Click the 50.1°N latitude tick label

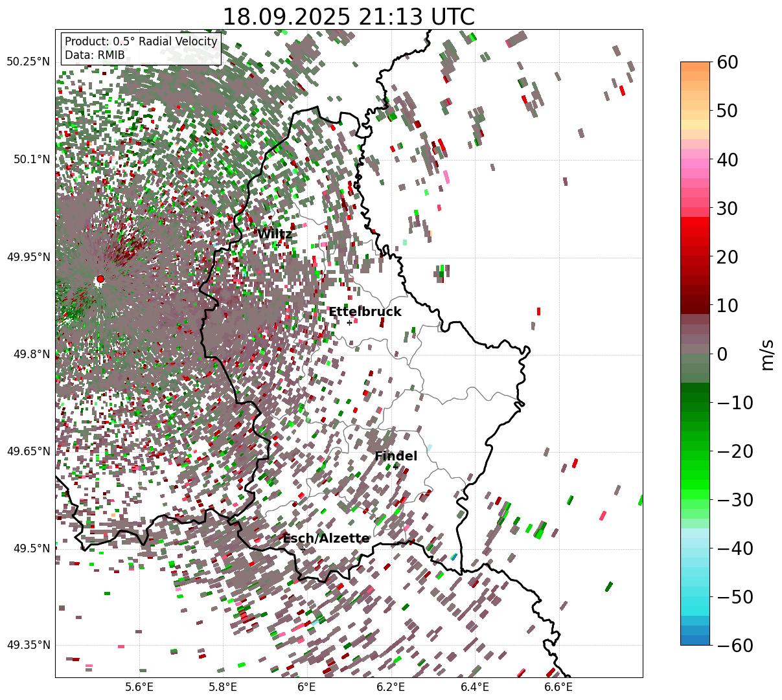(31, 159)
